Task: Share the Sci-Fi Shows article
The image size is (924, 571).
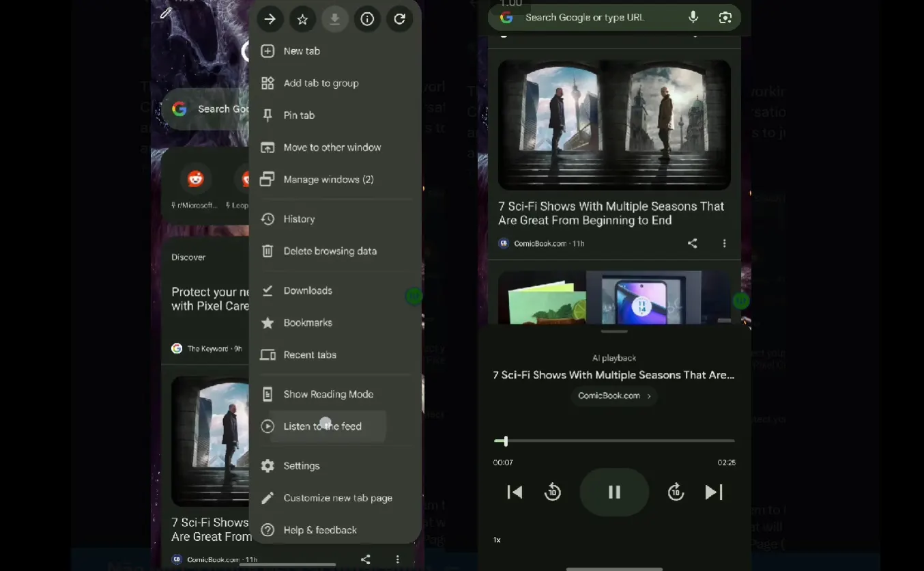Action: (692, 243)
